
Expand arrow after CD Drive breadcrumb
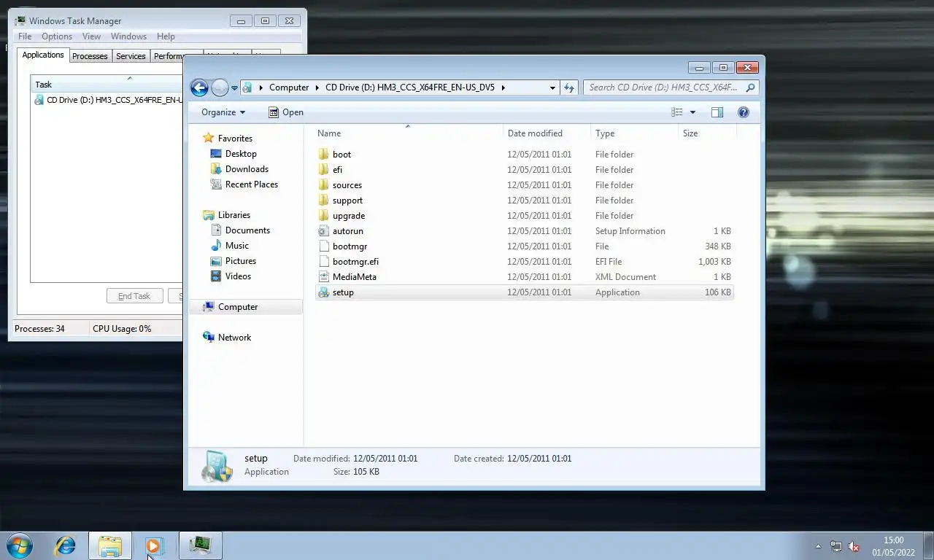tap(503, 87)
